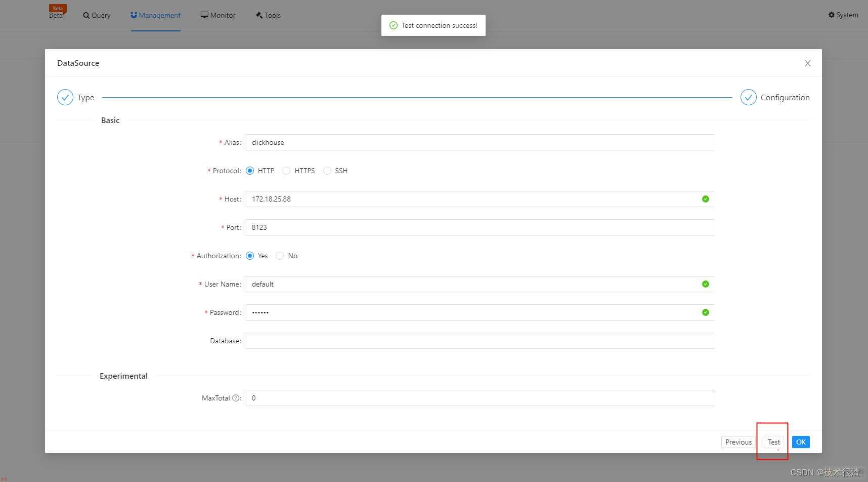The height and width of the screenshot is (482, 868).
Task: Click the success check icon in the notification
Action: 394,25
